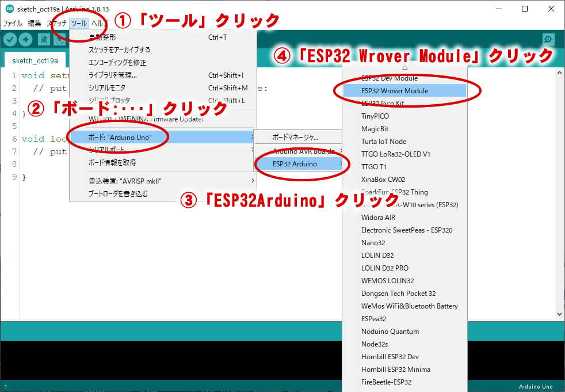Screen dimensions: 565x392
Task: Select TTGO T1 board
Action: tap(404, 166)
